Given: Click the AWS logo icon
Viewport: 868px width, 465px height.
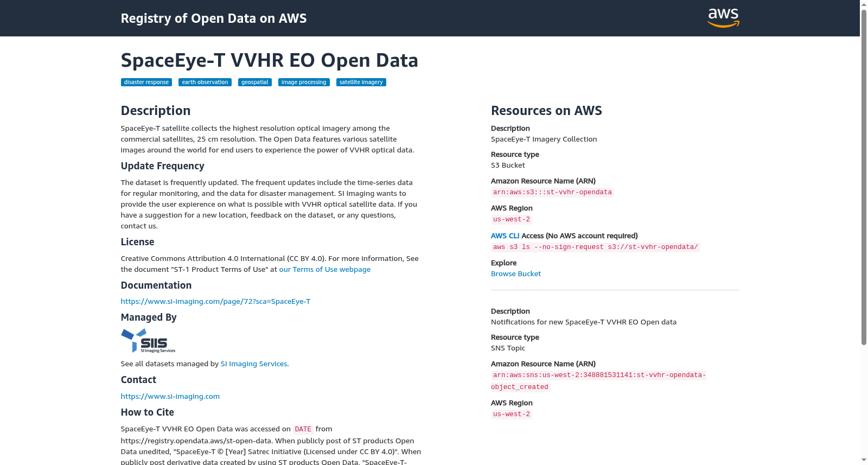Looking at the screenshot, I should [723, 18].
